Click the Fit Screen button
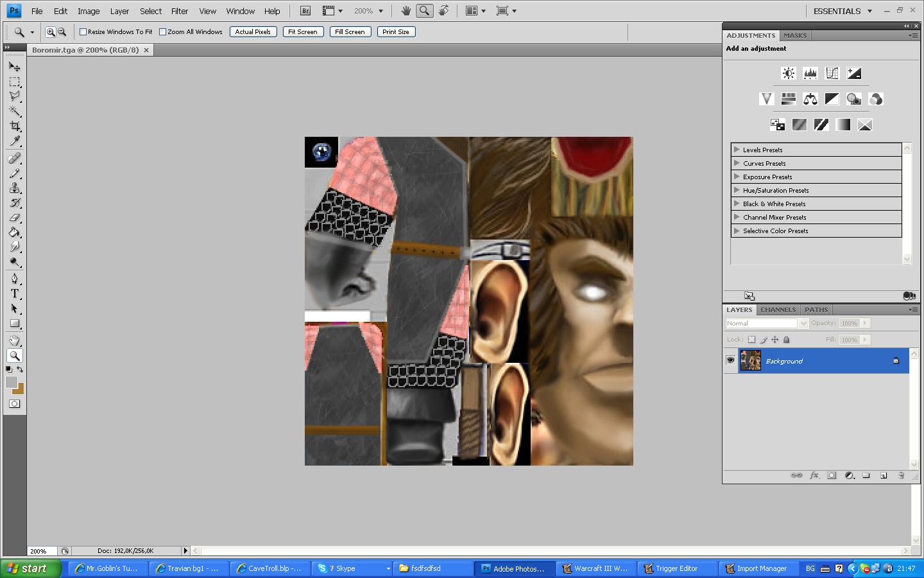The height and width of the screenshot is (578, 924). [x=302, y=31]
